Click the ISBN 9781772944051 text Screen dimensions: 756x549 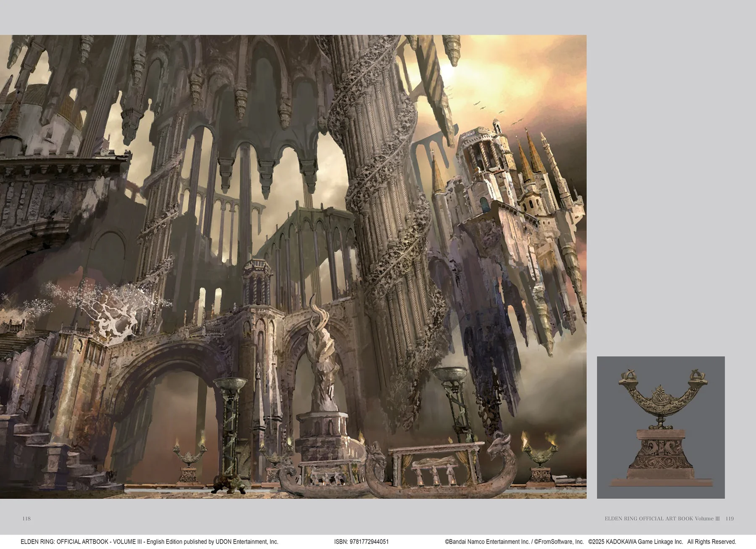(361, 542)
